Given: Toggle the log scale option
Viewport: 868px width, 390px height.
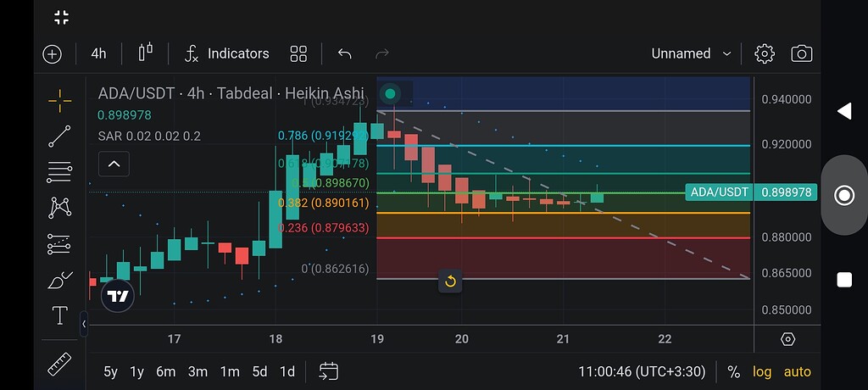Looking at the screenshot, I should point(762,371).
